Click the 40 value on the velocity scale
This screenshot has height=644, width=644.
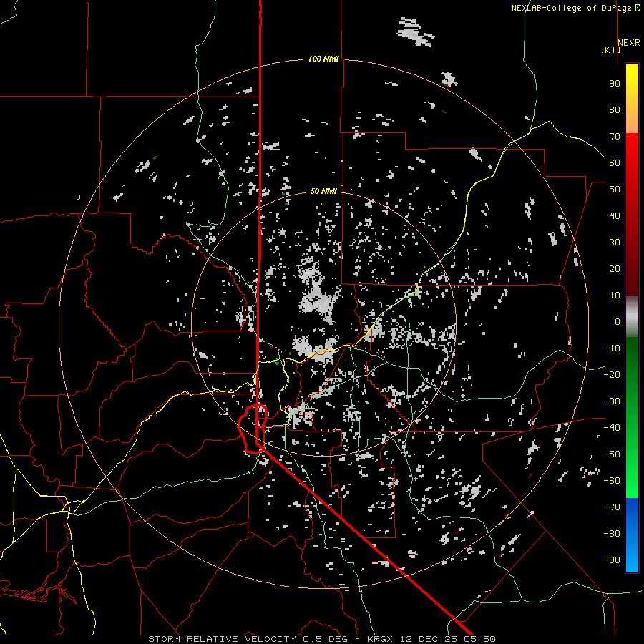click(615, 216)
